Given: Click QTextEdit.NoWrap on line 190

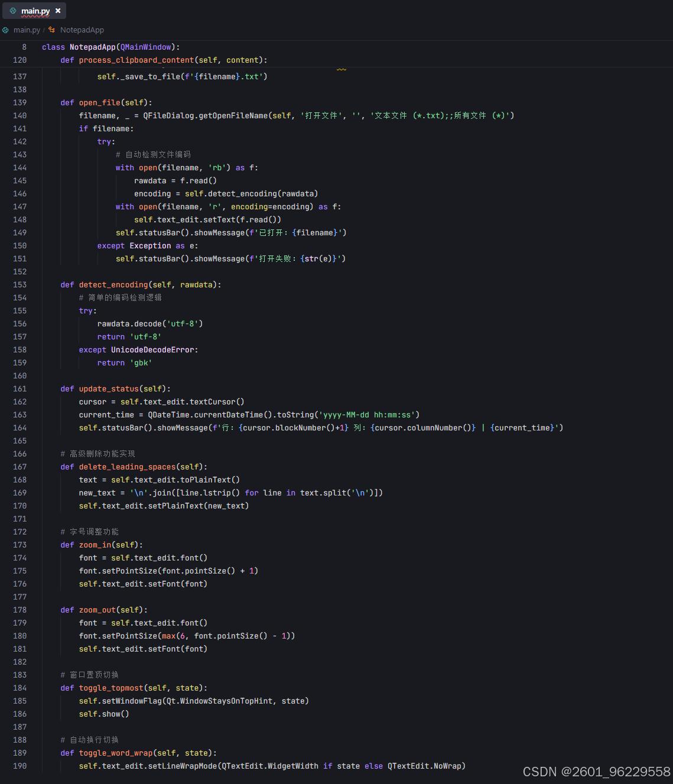Looking at the screenshot, I should [x=424, y=766].
